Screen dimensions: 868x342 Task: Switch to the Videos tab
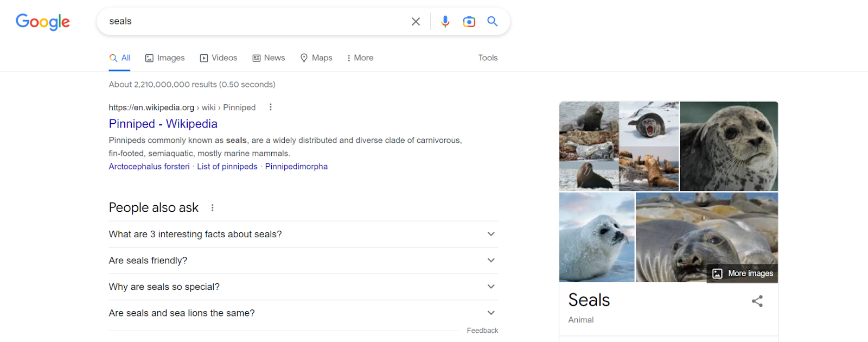pyautogui.click(x=219, y=58)
